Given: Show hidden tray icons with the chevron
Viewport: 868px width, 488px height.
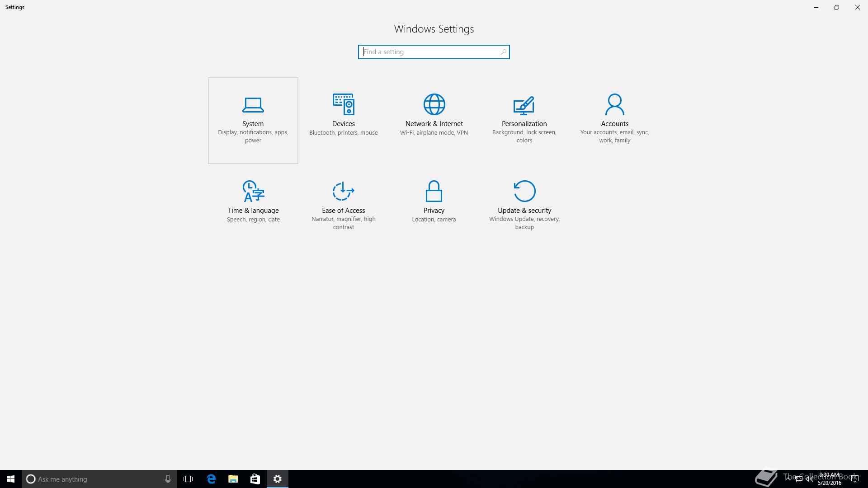Looking at the screenshot, I should (x=788, y=479).
